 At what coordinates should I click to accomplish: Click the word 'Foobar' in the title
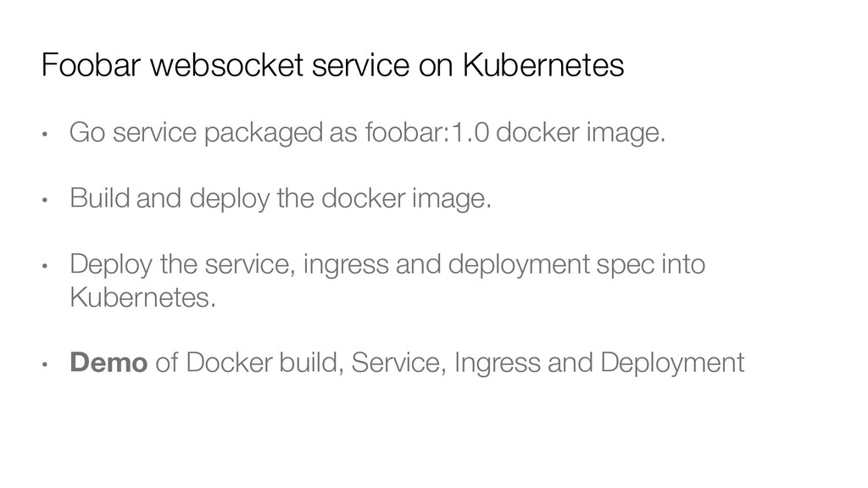click(x=91, y=64)
